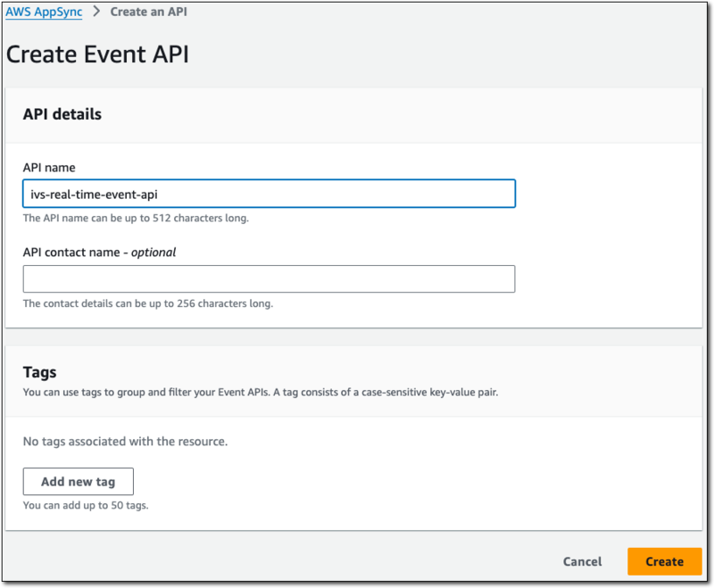Click the Add new tag button
This screenshot has width=714, height=588.
78,481
